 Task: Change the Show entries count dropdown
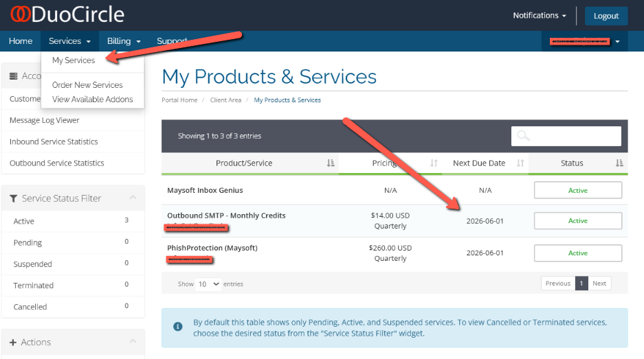[208, 284]
